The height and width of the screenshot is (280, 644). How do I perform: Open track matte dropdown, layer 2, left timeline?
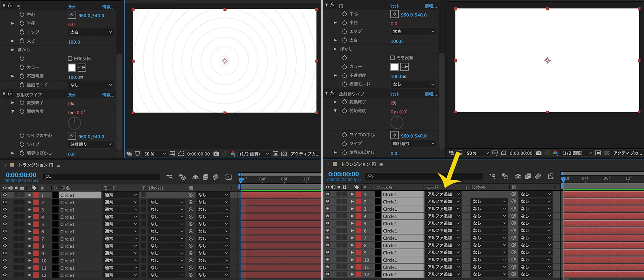[166, 202]
